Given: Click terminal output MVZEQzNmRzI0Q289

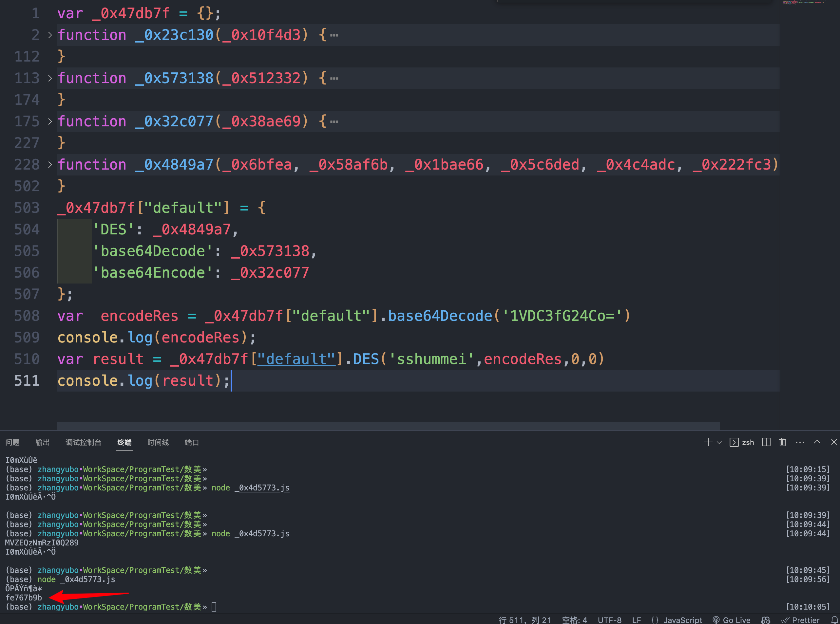Looking at the screenshot, I should point(42,542).
